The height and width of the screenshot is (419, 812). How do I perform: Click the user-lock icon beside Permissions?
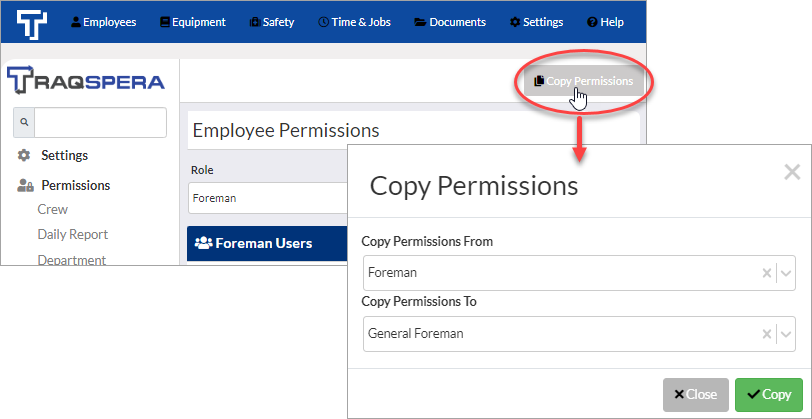coord(25,185)
